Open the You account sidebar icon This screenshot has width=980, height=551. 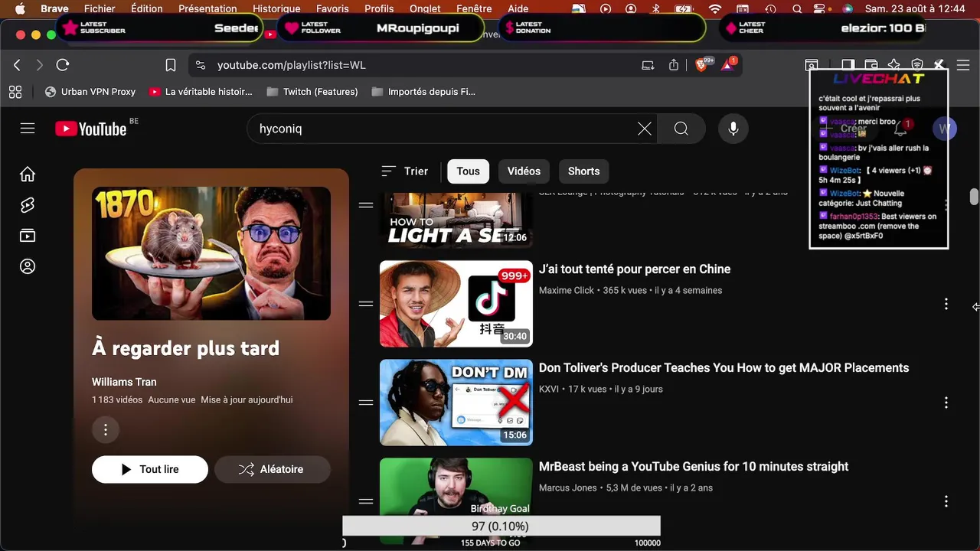[x=28, y=266]
